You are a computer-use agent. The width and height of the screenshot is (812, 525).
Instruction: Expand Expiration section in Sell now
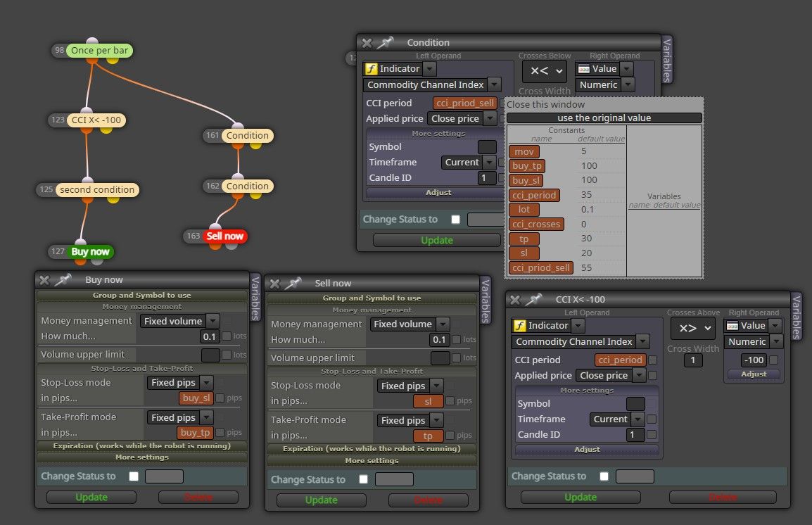372,449
